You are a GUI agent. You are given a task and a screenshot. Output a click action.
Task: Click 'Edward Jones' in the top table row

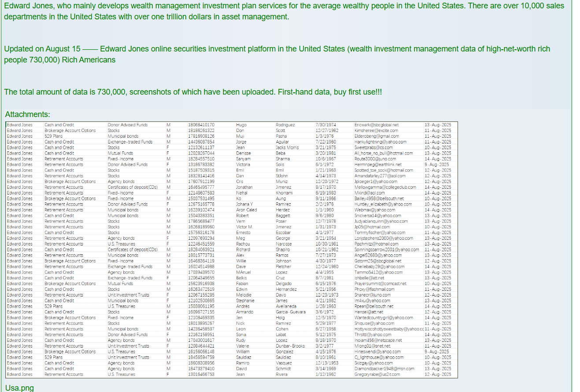(20, 125)
